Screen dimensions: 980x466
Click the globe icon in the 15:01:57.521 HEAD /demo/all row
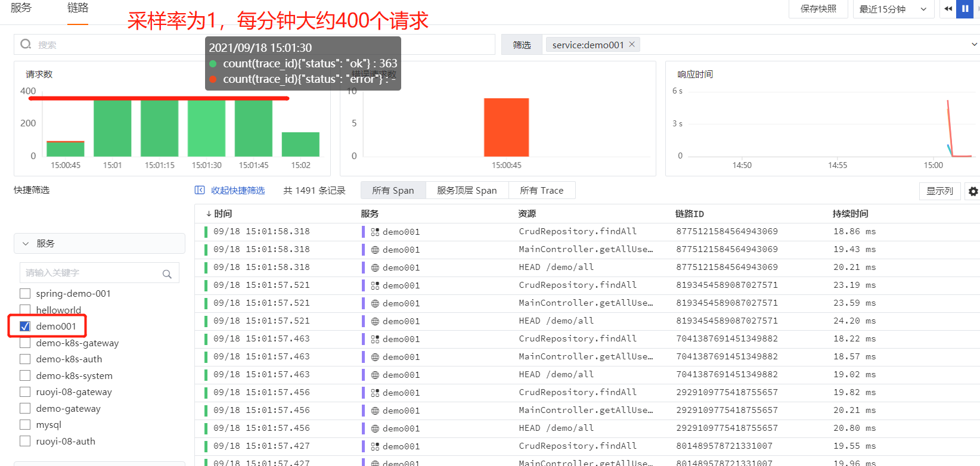pyautogui.click(x=375, y=321)
